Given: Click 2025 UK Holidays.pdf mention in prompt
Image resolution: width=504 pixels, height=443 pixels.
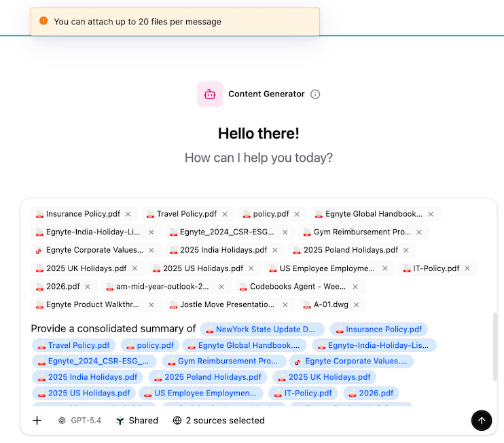Looking at the screenshot, I should tap(324, 377).
